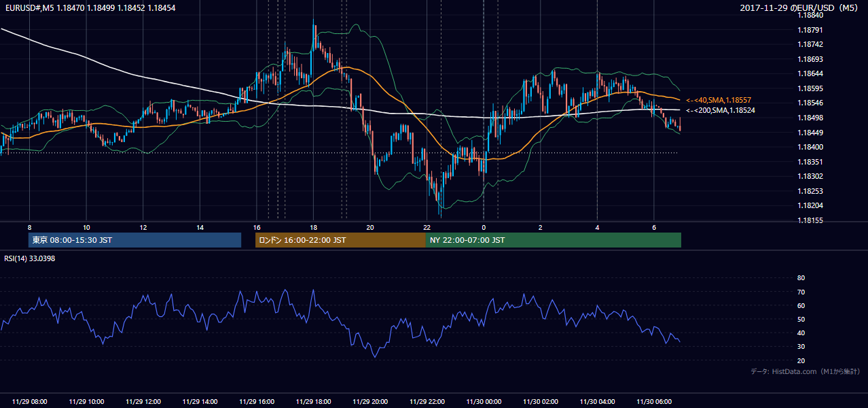This screenshot has width=868, height=408.
Task: Click the RSI(14) 33.0398 indicator label
Action: (x=30, y=258)
